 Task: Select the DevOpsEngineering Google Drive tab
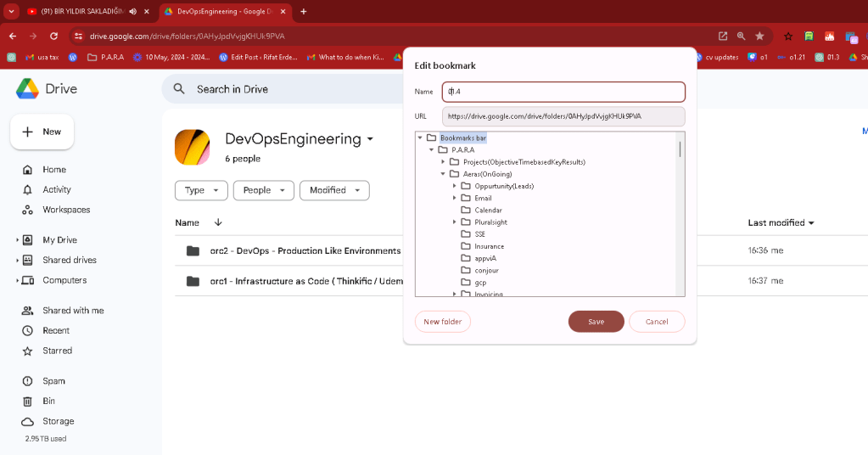225,11
